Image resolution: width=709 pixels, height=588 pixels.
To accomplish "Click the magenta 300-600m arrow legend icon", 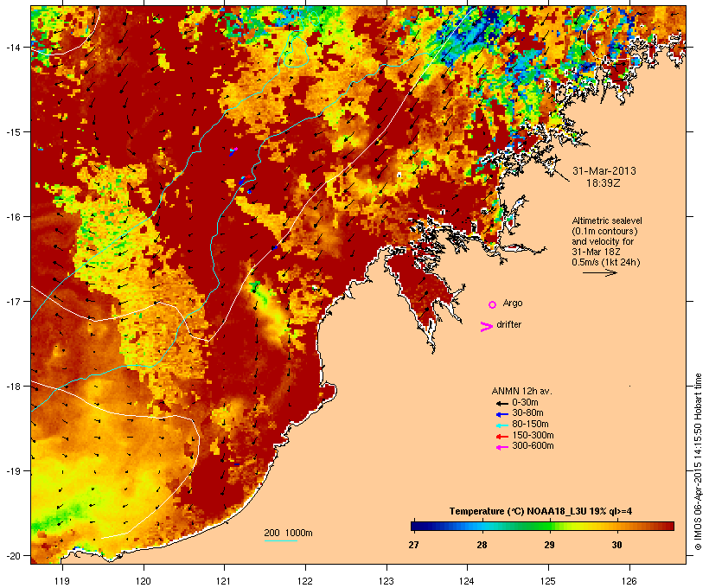I will point(501,447).
